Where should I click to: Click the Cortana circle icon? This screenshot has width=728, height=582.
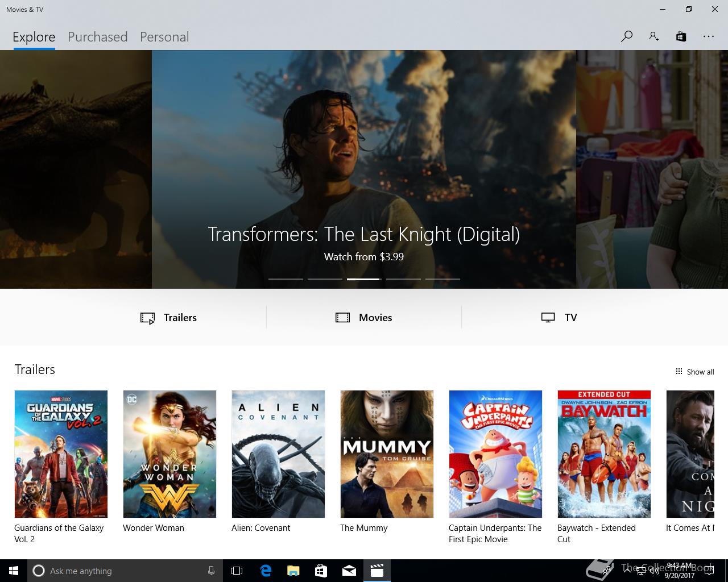coord(38,571)
